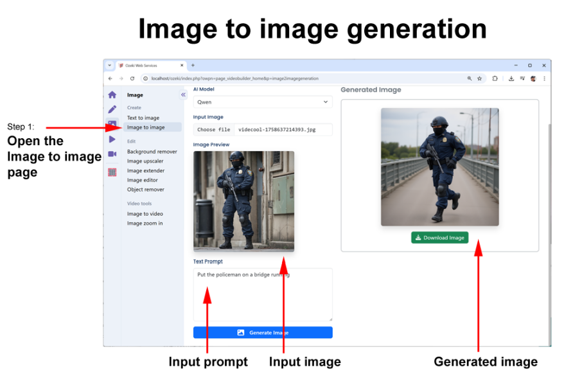Open the Text to image page
The image size is (573, 392).
(x=143, y=118)
